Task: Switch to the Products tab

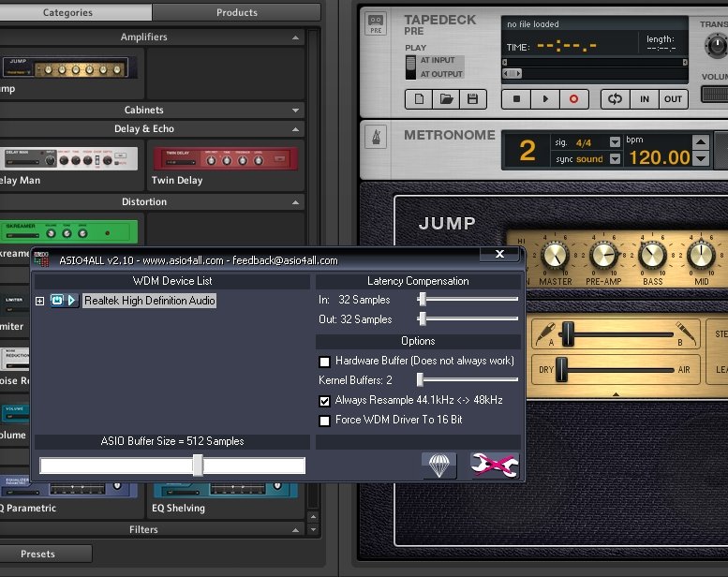Action: pyautogui.click(x=237, y=12)
